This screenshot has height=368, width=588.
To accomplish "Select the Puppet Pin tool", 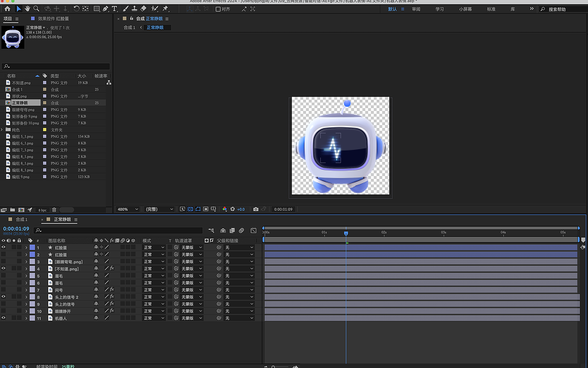I will point(165,9).
